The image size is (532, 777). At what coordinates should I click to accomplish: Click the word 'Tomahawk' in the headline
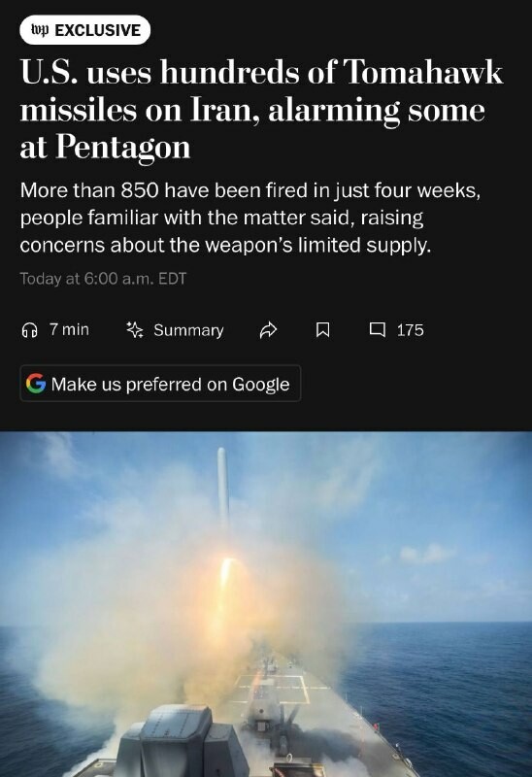tap(423, 72)
